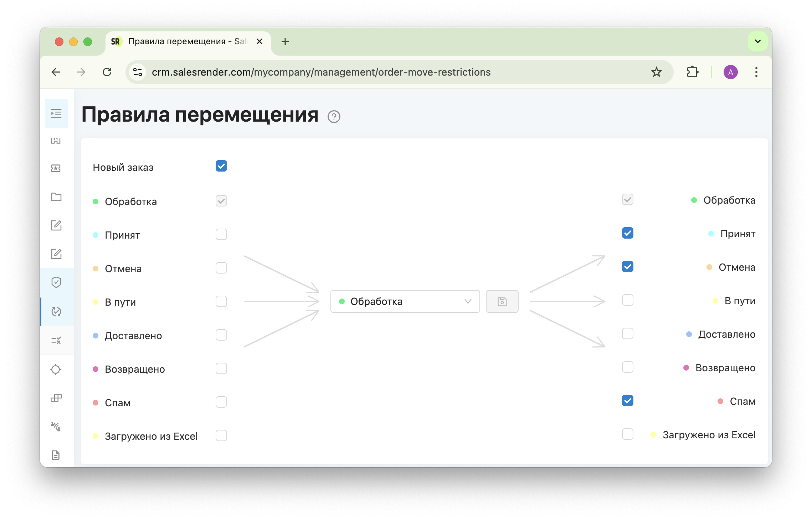Image resolution: width=812 pixels, height=520 pixels.
Task: Go back to the previous page
Action: point(56,72)
